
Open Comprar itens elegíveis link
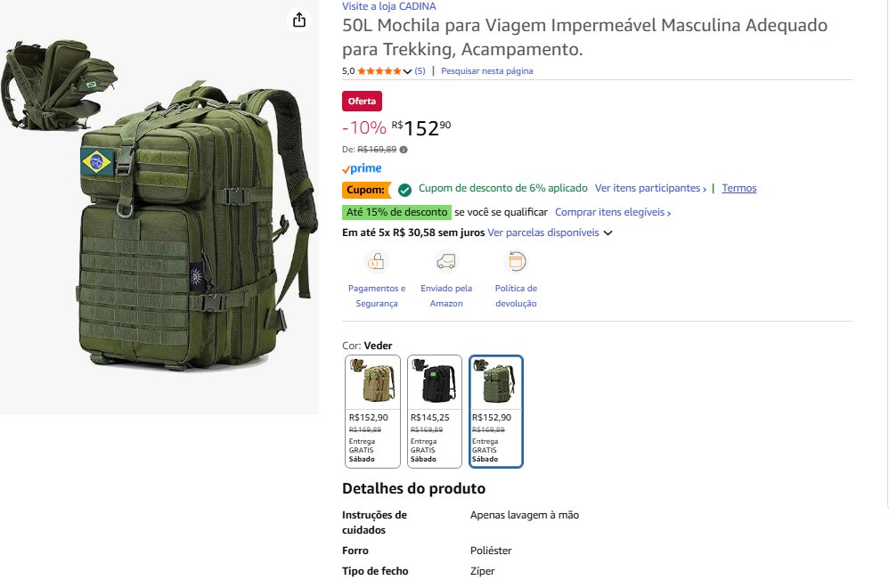[x=613, y=212]
